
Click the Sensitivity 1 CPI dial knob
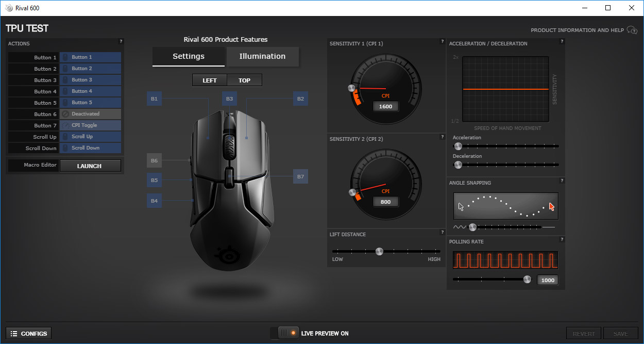coord(351,89)
